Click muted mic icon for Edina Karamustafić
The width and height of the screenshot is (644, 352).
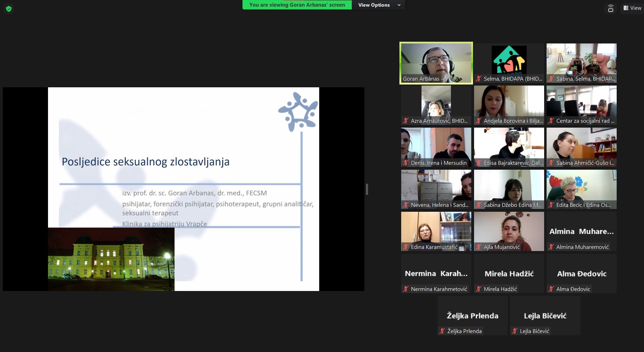[x=406, y=247]
